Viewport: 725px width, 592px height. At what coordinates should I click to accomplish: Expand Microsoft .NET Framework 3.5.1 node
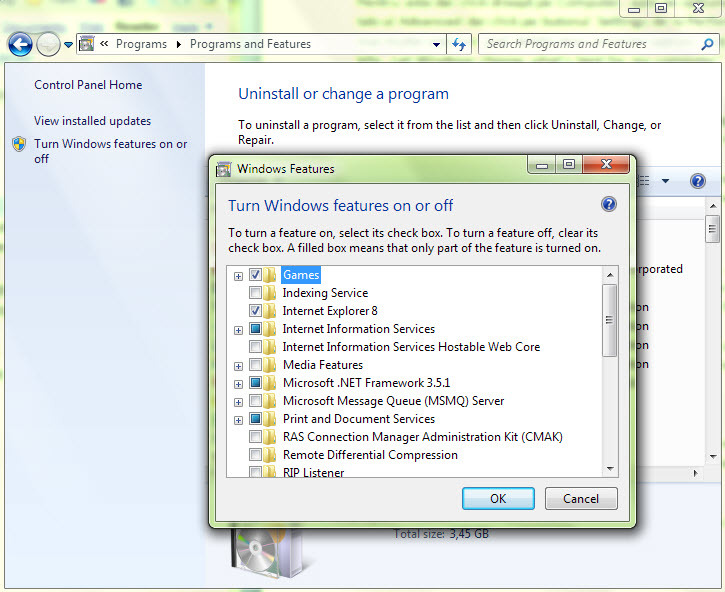coord(238,384)
